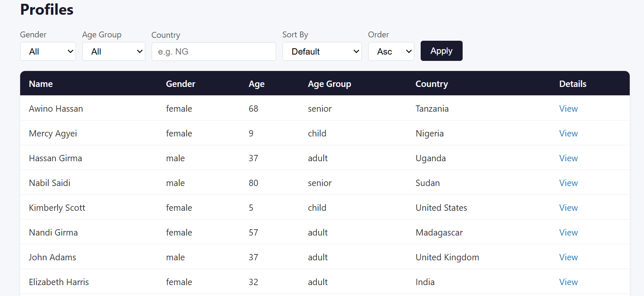This screenshot has width=644, height=296.
Task: View details for Hassan Girma
Action: point(568,158)
